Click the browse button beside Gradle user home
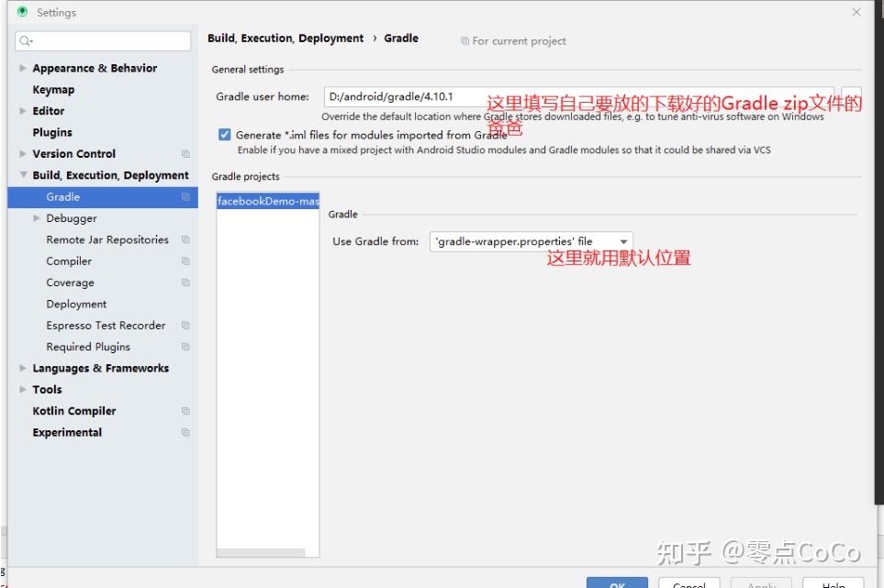884x588 pixels. coord(851,96)
